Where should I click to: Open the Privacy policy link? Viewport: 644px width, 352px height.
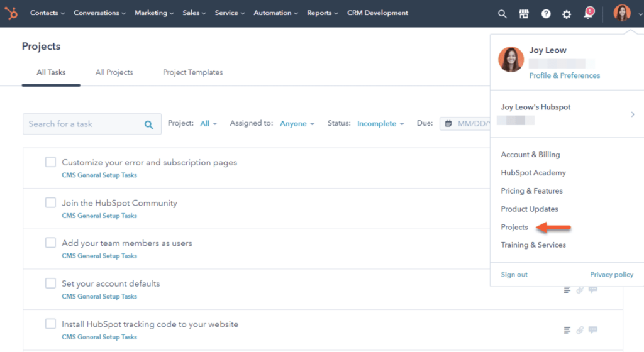611,275
